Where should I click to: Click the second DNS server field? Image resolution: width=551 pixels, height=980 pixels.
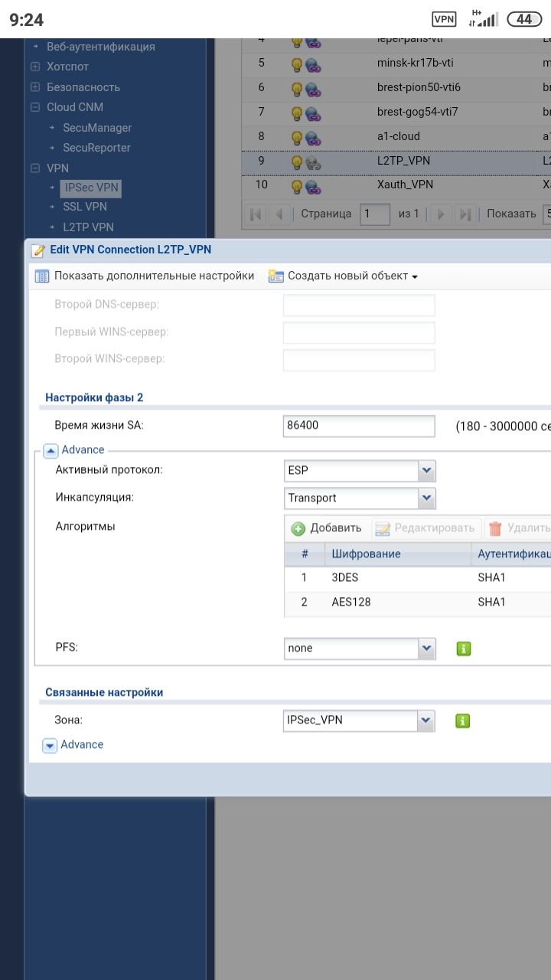coord(359,305)
